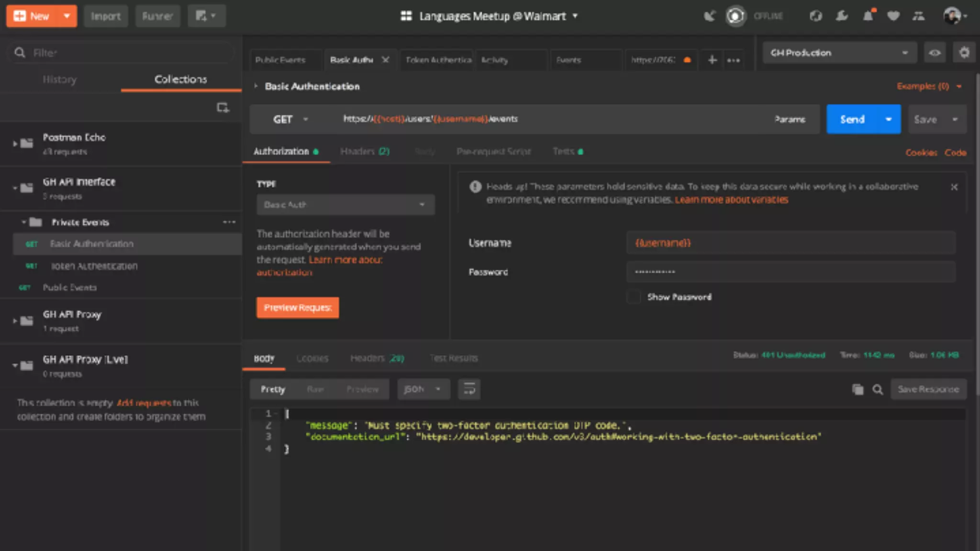The image size is (980, 551).
Task: Toggle line wrap icon in response
Action: coord(469,389)
